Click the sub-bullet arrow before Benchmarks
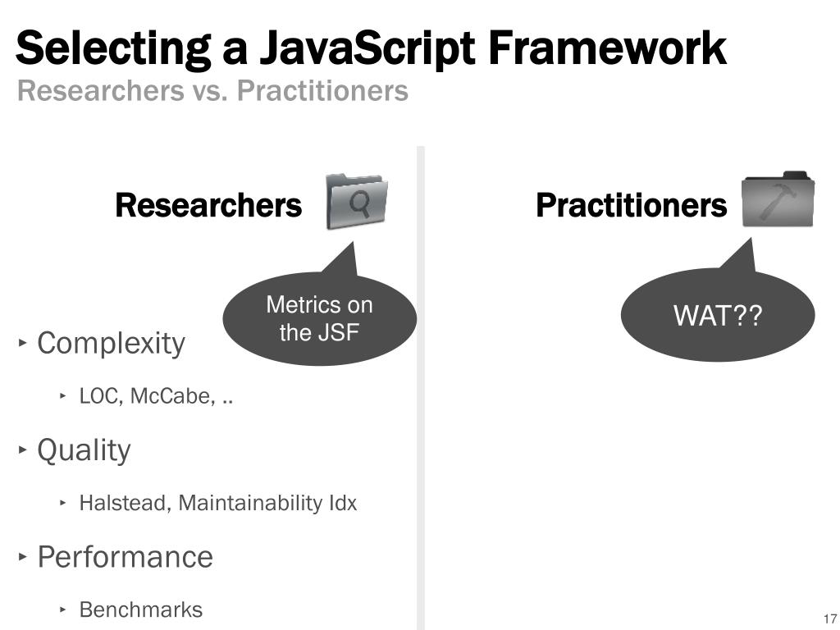 62,609
